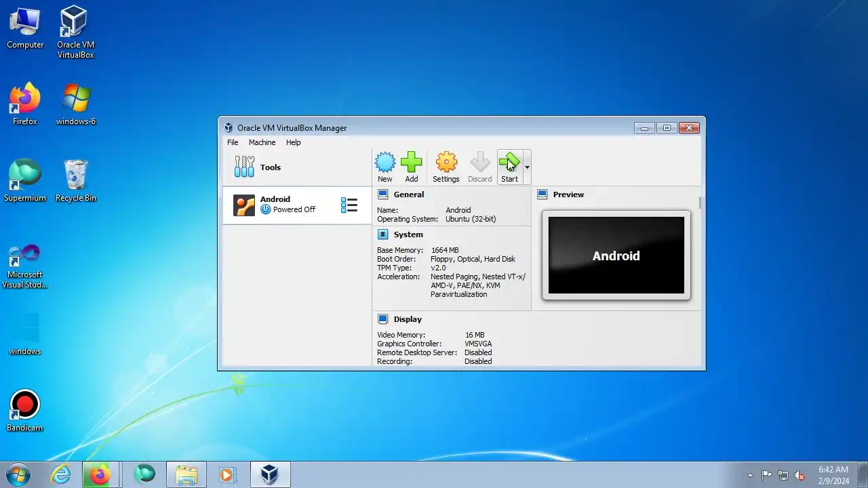
Task: Open the media player taskbar icon
Action: click(227, 474)
